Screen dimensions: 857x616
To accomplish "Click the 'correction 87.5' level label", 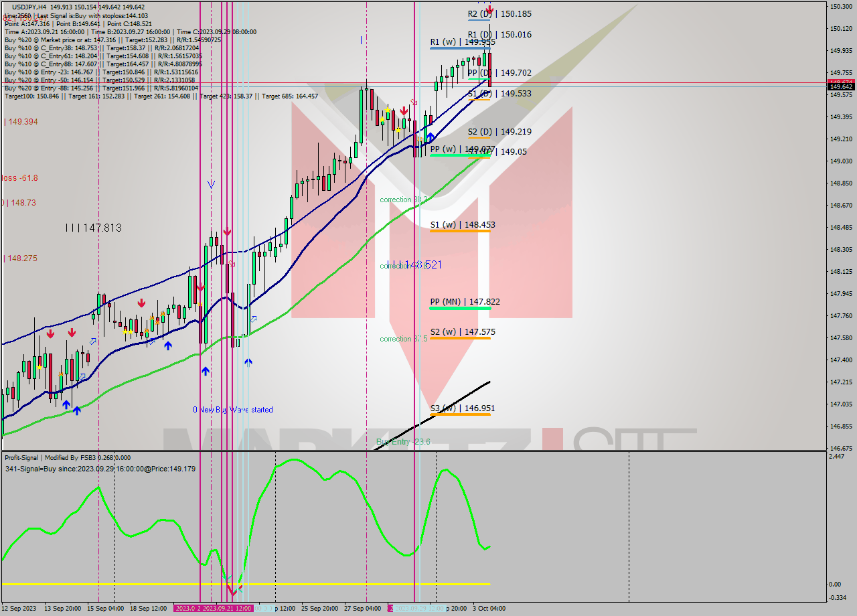I will click(404, 339).
